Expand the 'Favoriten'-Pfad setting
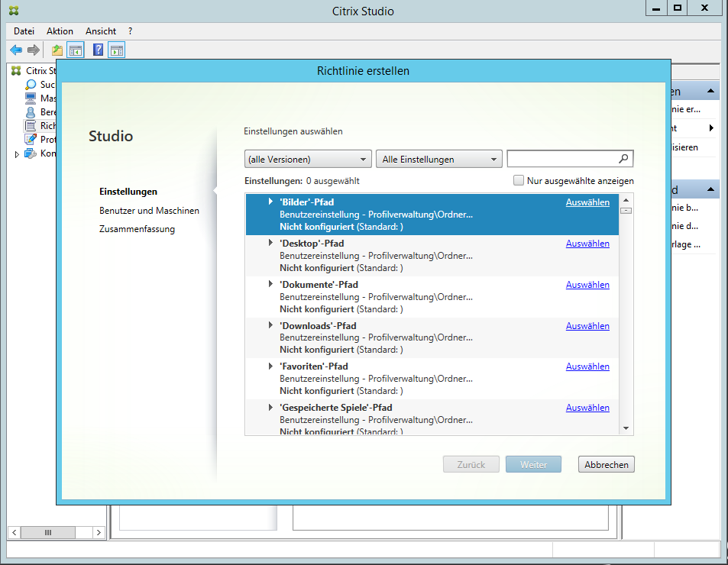This screenshot has width=728, height=565. [270, 366]
